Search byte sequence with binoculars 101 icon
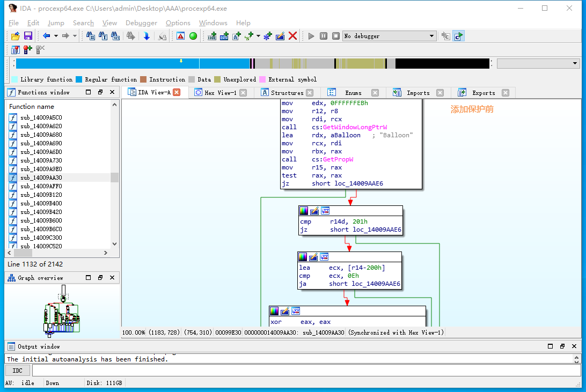 tap(115, 36)
